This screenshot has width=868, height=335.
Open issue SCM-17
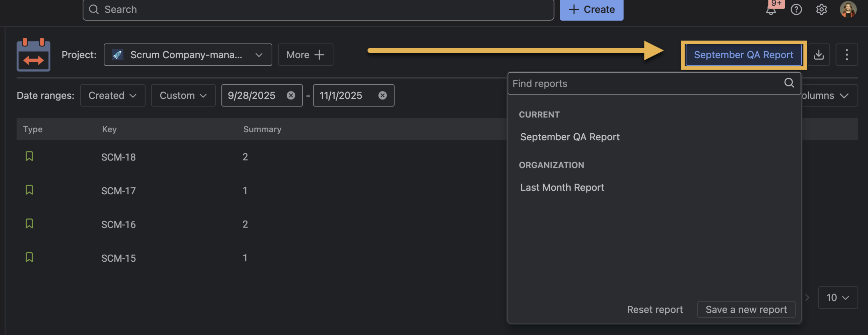(x=118, y=191)
